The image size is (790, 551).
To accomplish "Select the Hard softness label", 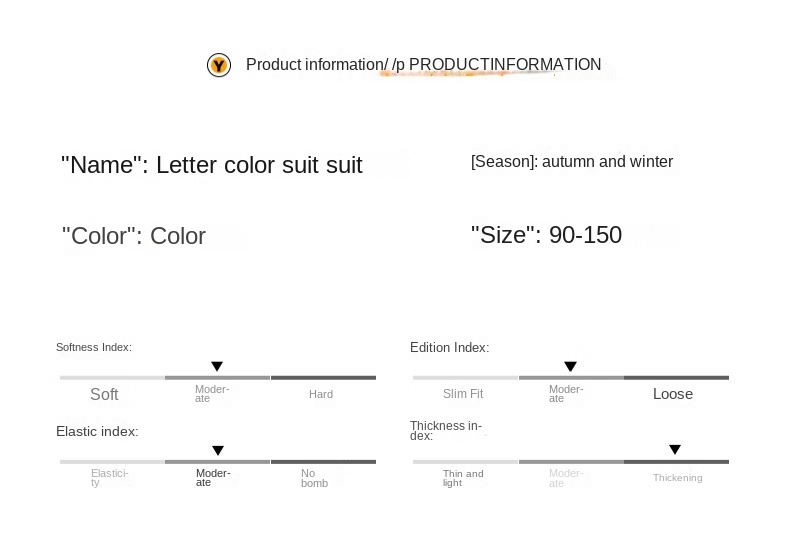I will click(320, 394).
